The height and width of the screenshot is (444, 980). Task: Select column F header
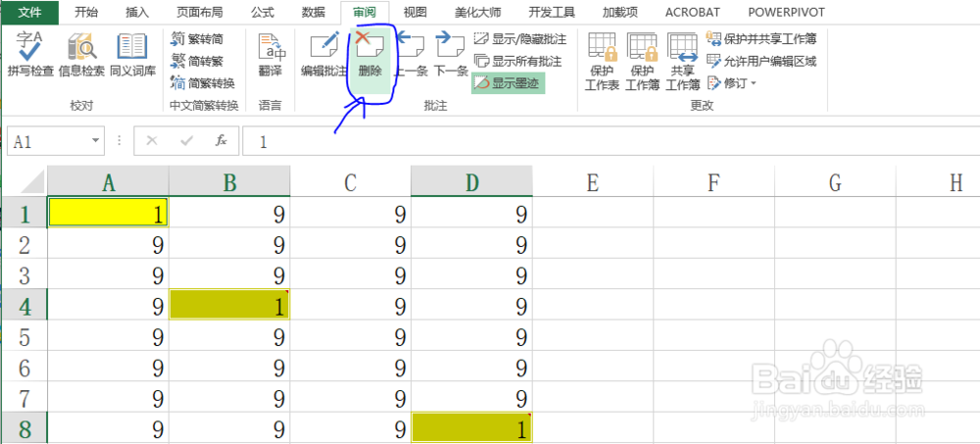pyautogui.click(x=713, y=181)
